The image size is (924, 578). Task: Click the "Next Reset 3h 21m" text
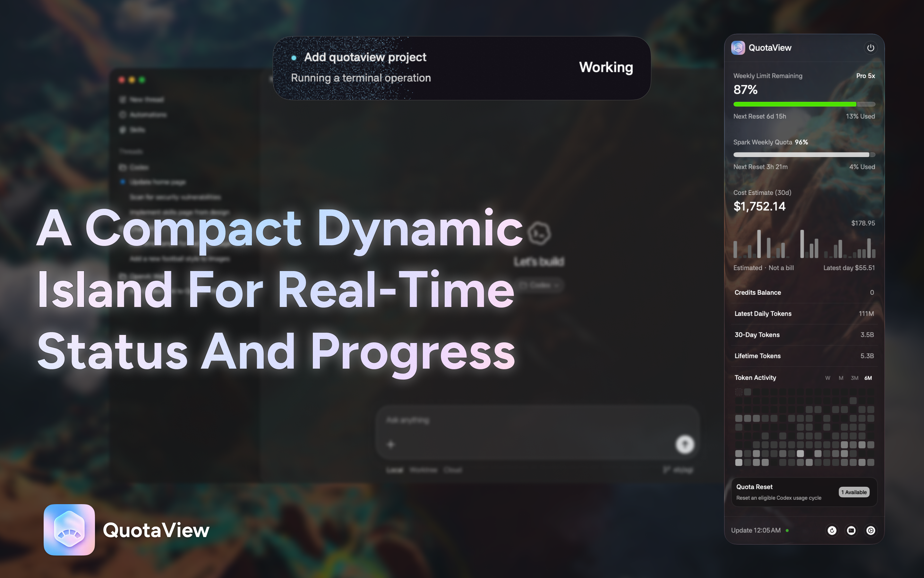tap(760, 167)
